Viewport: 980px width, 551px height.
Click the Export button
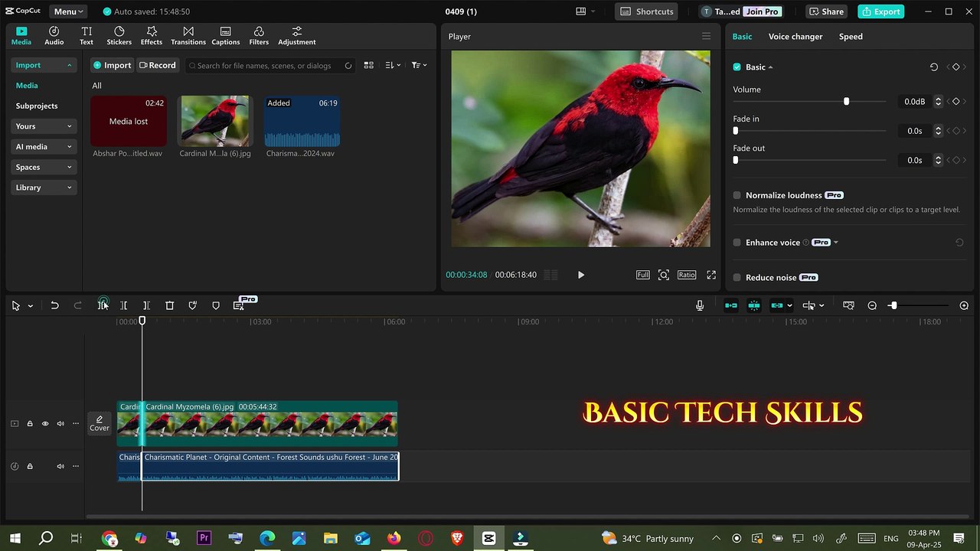coord(880,11)
